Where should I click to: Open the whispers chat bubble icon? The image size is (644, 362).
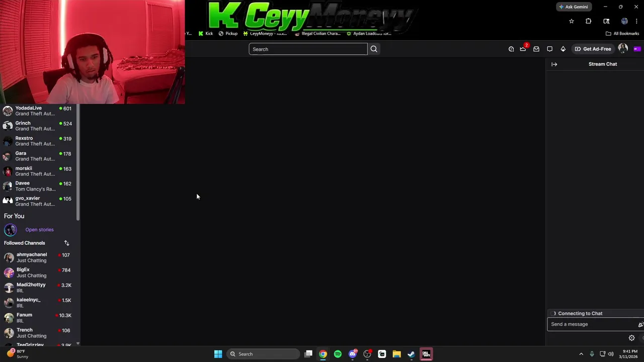549,49
